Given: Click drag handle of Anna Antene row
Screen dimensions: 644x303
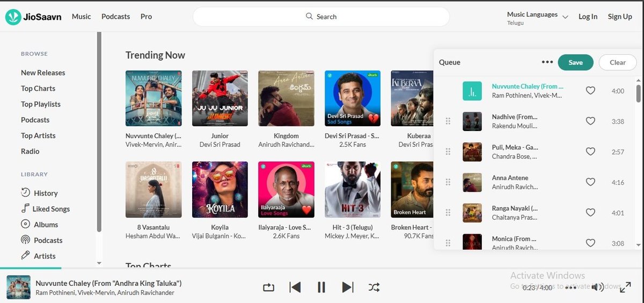Looking at the screenshot, I should tap(448, 183).
